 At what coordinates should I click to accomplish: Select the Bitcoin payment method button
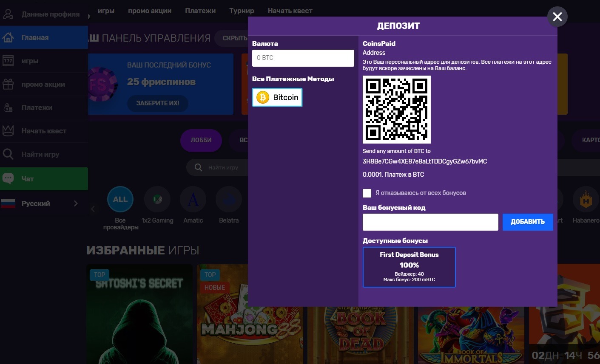pos(277,97)
